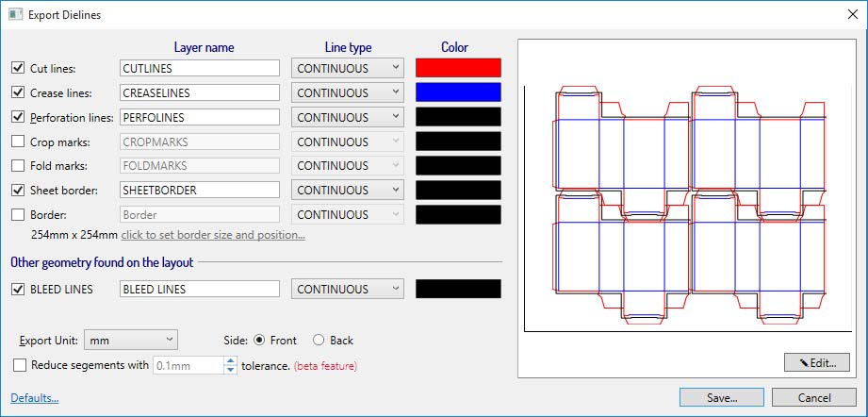Open Fold marks line type dropdown
This screenshot has height=417, width=868.
pyautogui.click(x=348, y=166)
